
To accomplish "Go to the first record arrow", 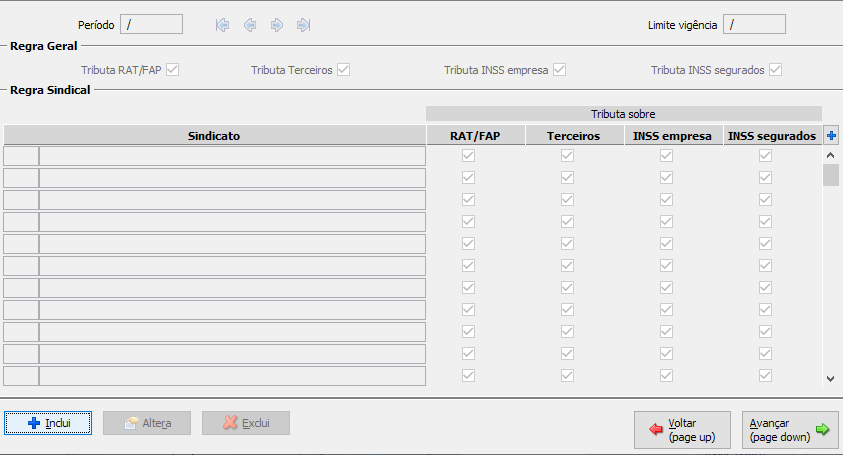I will coord(222,25).
